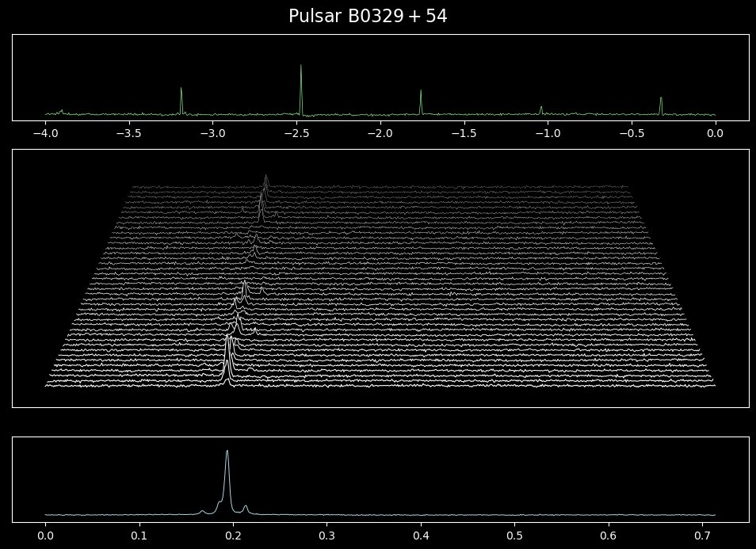Click the green pulse peak near -3.2

coord(181,101)
